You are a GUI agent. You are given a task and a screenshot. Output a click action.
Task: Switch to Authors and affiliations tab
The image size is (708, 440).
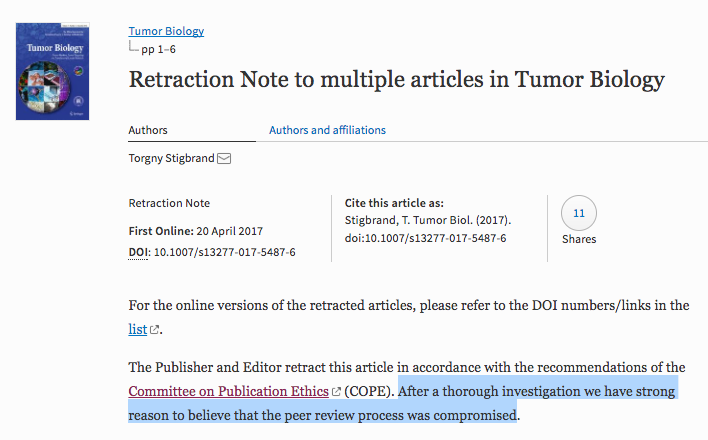pos(327,130)
